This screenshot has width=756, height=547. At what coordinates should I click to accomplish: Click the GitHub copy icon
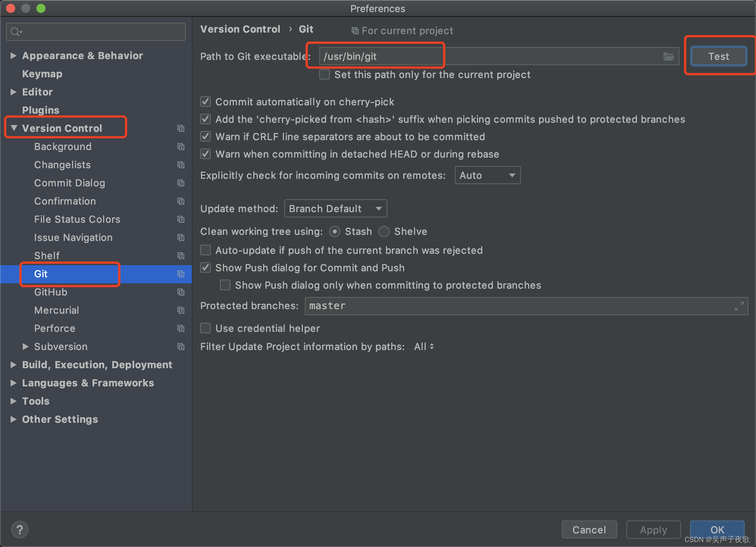(x=182, y=292)
